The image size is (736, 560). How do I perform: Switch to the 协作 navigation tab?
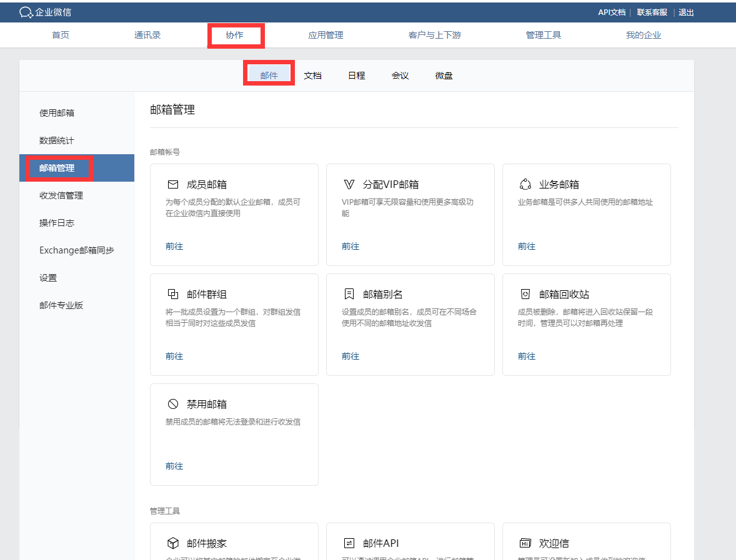point(235,35)
